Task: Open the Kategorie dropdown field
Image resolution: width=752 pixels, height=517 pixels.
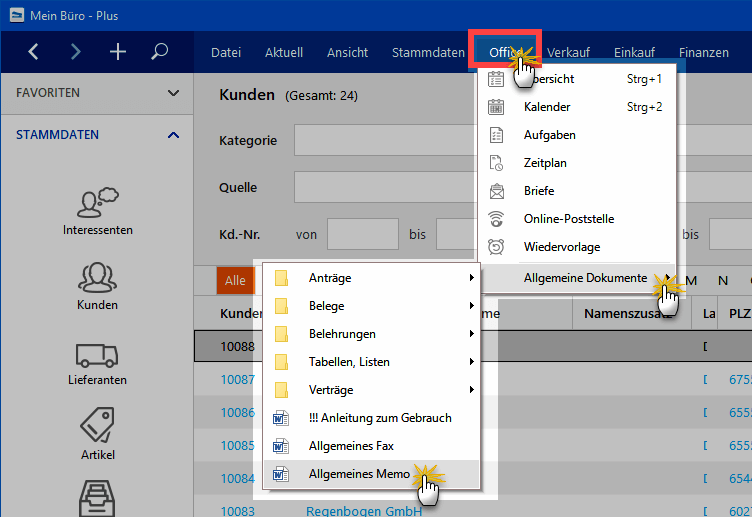Action: click(x=386, y=140)
